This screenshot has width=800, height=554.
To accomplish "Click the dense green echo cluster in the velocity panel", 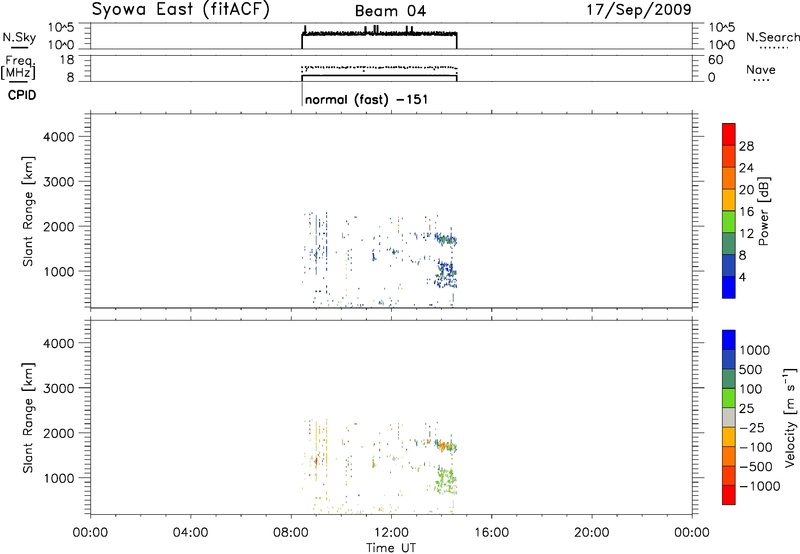I will pos(445,480).
